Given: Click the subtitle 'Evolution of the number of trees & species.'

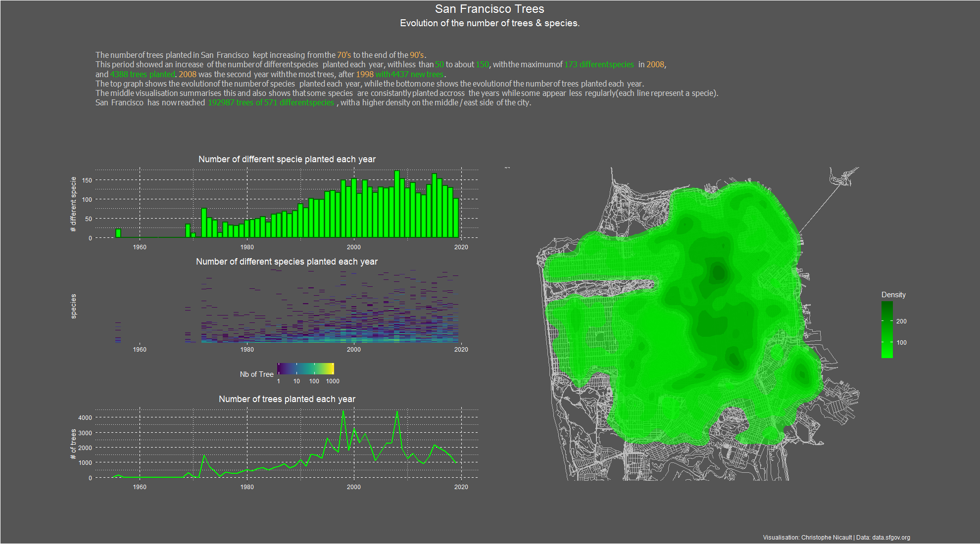Looking at the screenshot, I should pyautogui.click(x=490, y=23).
